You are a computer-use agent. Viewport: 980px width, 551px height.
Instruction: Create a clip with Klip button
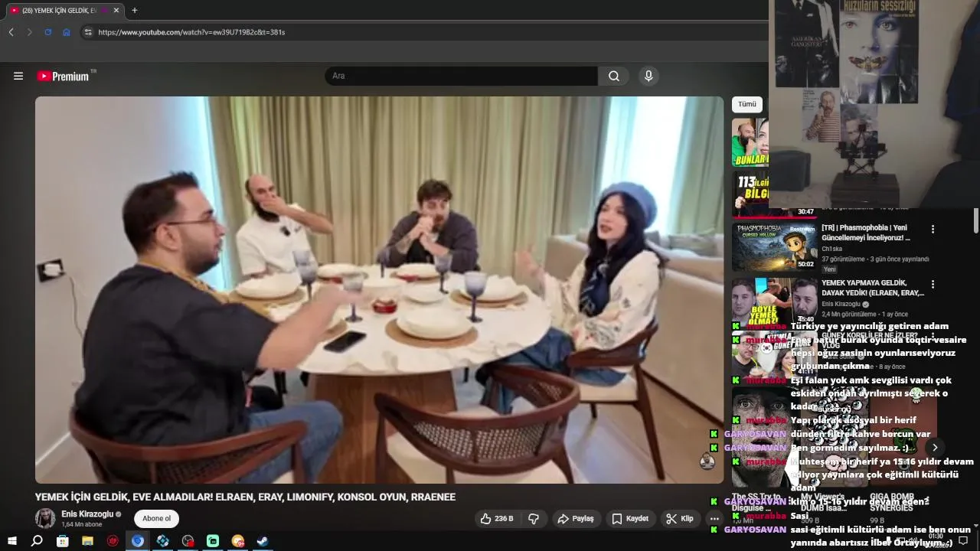click(680, 518)
